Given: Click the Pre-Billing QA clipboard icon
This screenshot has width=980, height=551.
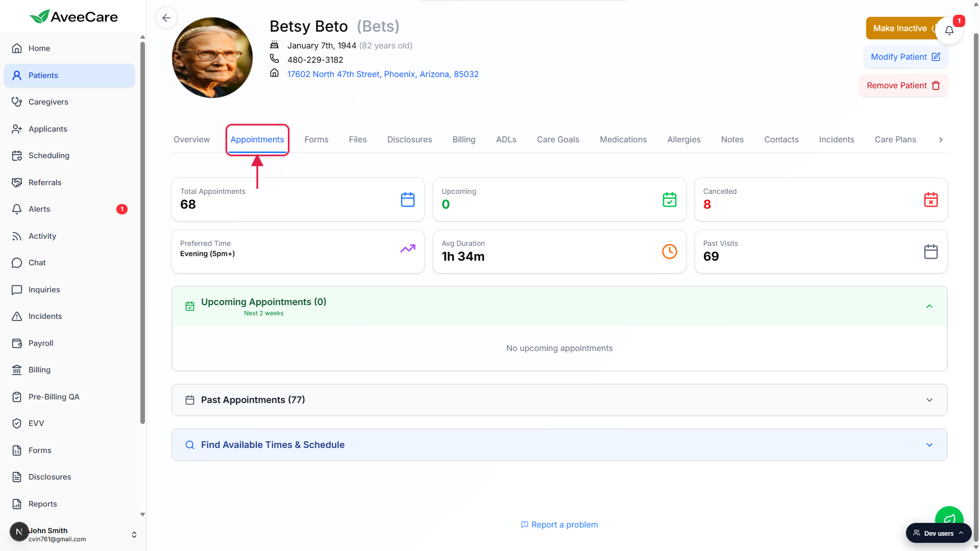Looking at the screenshot, I should click(x=17, y=397).
